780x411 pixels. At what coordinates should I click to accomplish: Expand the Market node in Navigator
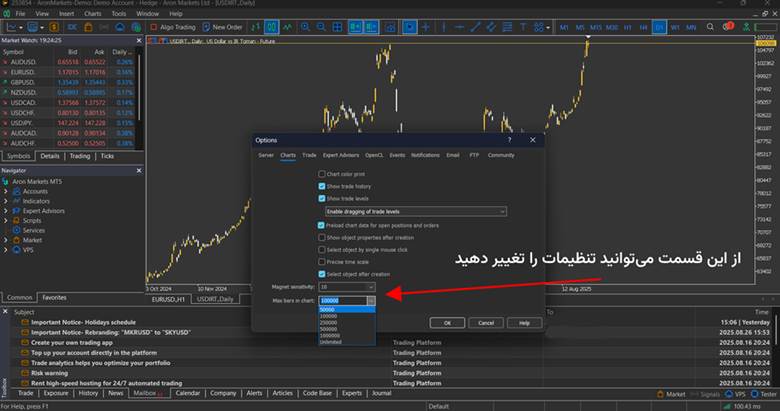coord(6,240)
